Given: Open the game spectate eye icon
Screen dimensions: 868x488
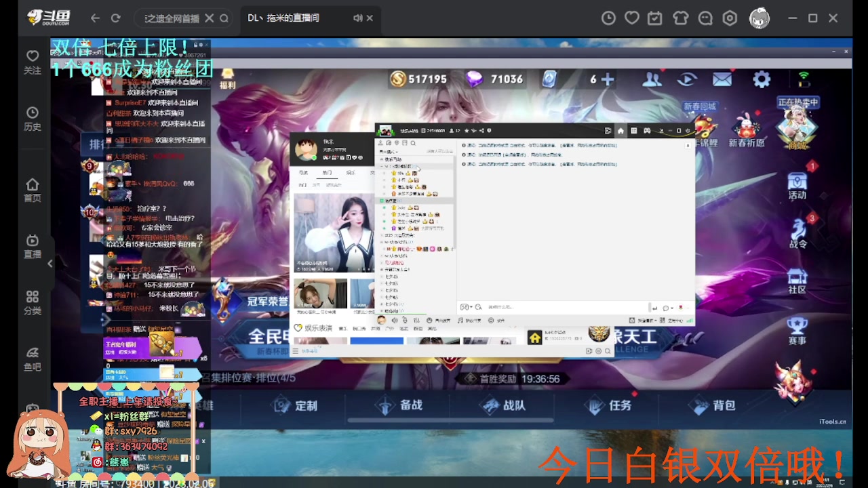Looking at the screenshot, I should pyautogui.click(x=687, y=79).
